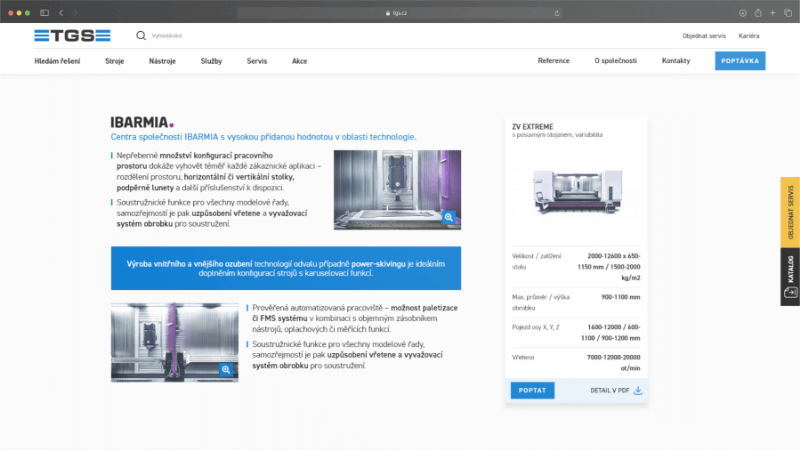This screenshot has width=800, height=450.
Task: Click the Safari sidebar toggle icon
Action: coord(44,12)
